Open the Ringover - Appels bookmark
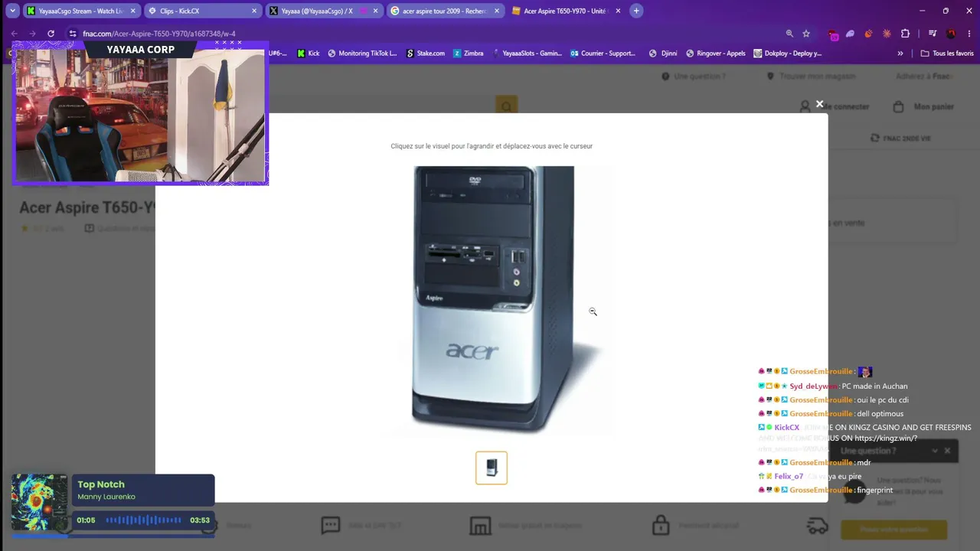This screenshot has height=551, width=980. point(715,54)
